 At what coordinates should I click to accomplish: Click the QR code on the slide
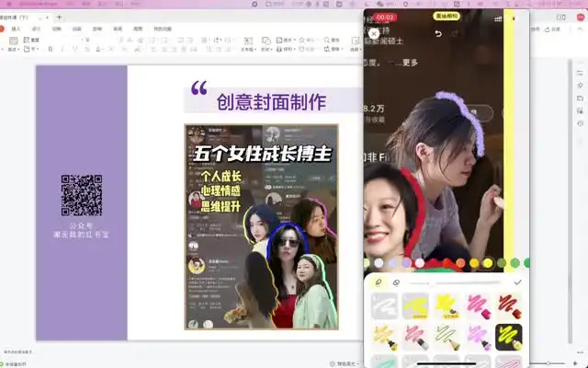point(81,195)
